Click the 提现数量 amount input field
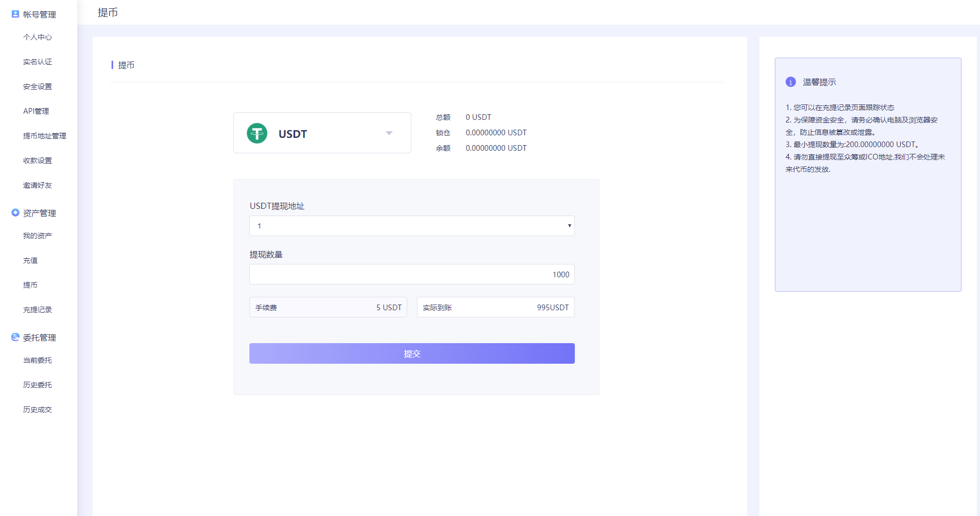The width and height of the screenshot is (980, 516). click(412, 274)
